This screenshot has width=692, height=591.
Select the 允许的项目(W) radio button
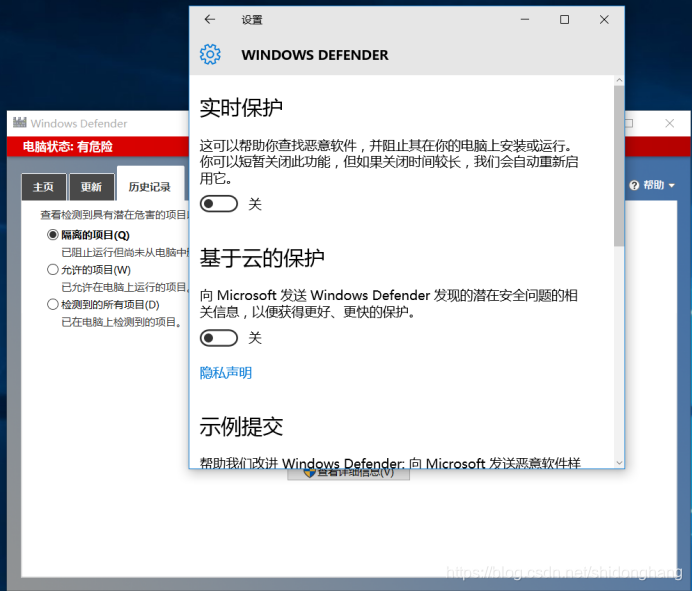coord(53,269)
